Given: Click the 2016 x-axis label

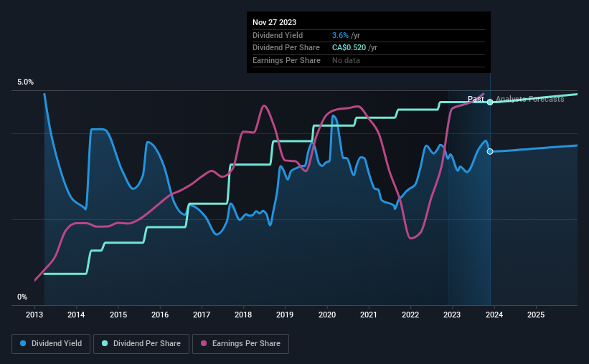Looking at the screenshot, I should coord(160,315).
